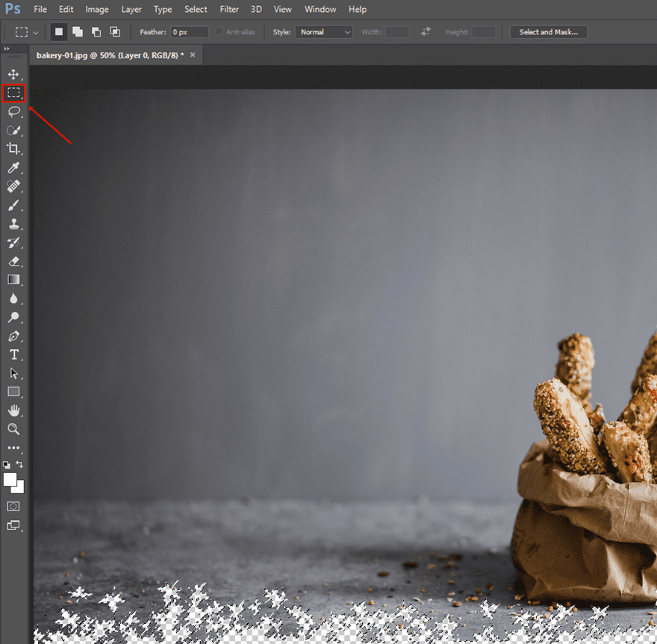
Task: Expand the collapsed toolbar panel arrows
Action: click(x=7, y=49)
